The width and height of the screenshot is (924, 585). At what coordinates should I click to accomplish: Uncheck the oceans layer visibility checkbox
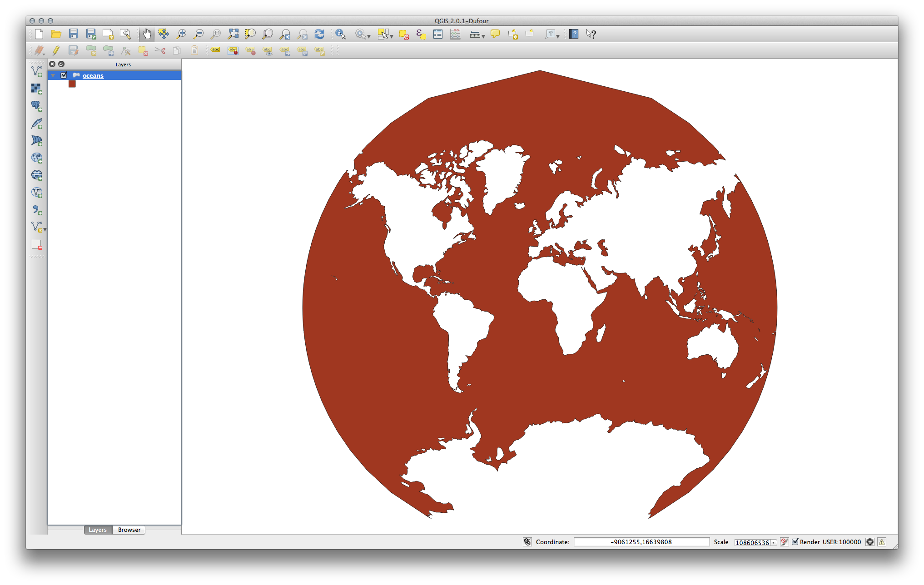pyautogui.click(x=64, y=75)
